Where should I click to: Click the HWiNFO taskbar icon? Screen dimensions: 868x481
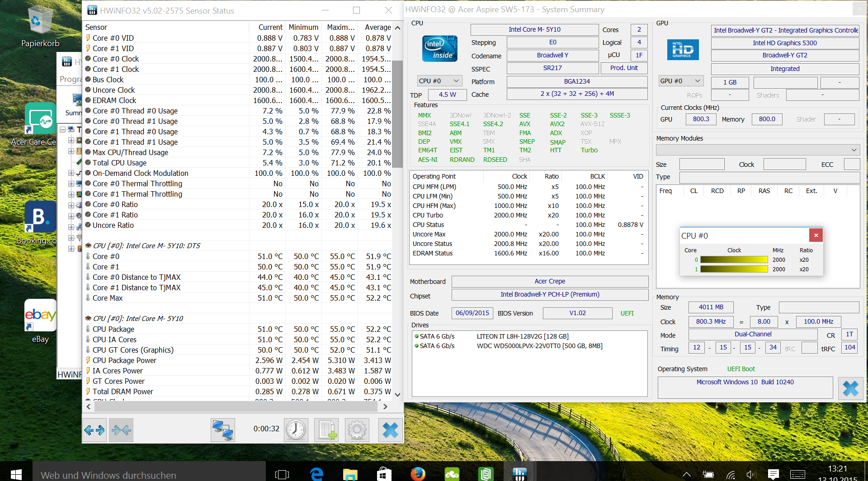coord(519,474)
